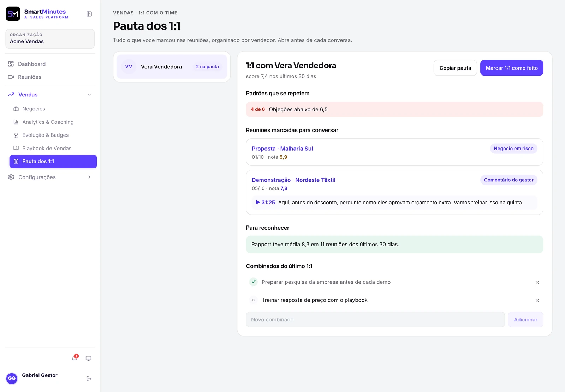The width and height of the screenshot is (565, 392).
Task: Select the Pauta dos 1:1 menu item
Action: pyautogui.click(x=53, y=161)
